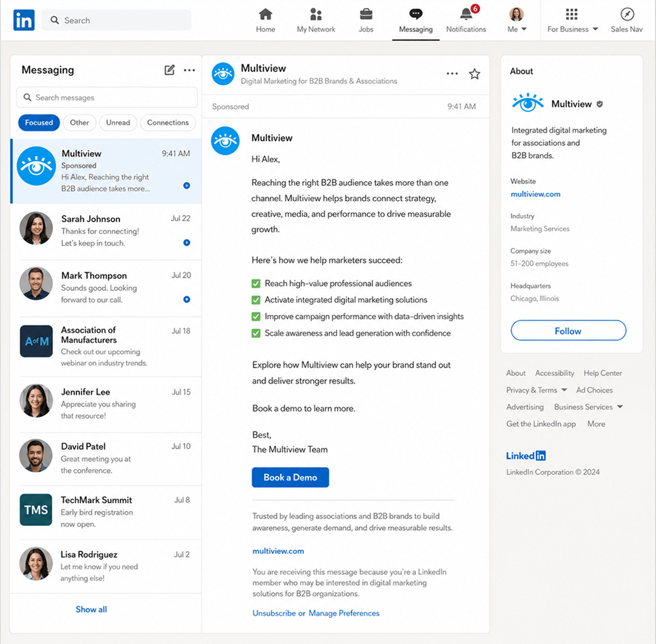The width and height of the screenshot is (656, 644).
Task: Click Mark Thompson's profile photo
Action: pos(36,284)
